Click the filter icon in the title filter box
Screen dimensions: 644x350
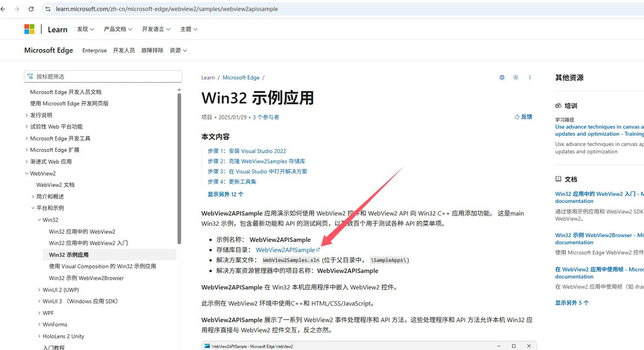30,76
